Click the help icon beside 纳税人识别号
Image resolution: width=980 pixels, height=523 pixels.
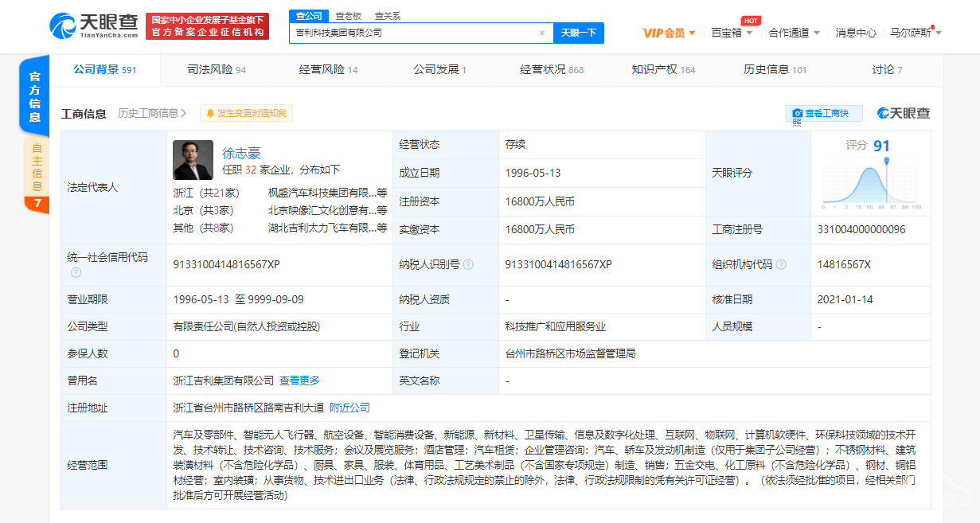468,264
